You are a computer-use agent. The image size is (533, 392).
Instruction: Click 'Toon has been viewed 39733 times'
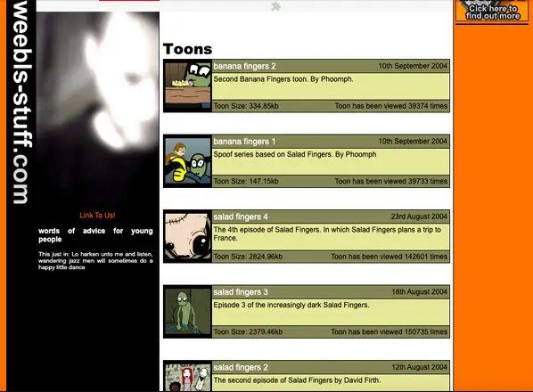point(391,182)
